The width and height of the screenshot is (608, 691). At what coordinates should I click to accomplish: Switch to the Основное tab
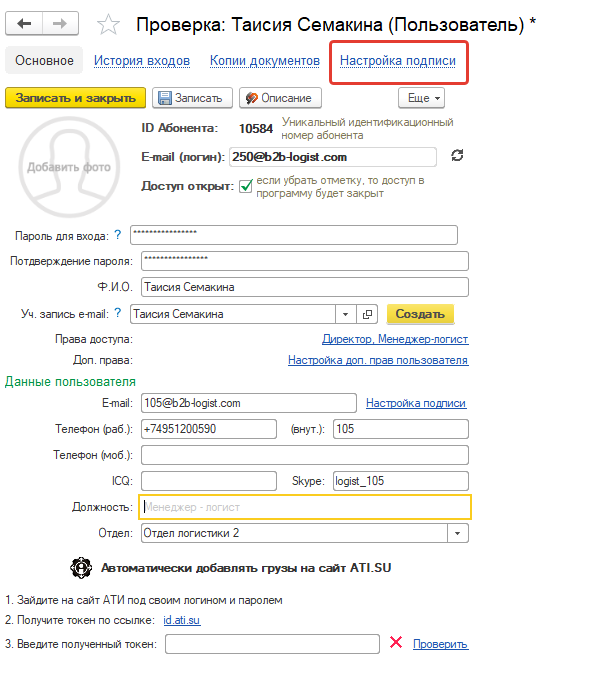point(44,60)
